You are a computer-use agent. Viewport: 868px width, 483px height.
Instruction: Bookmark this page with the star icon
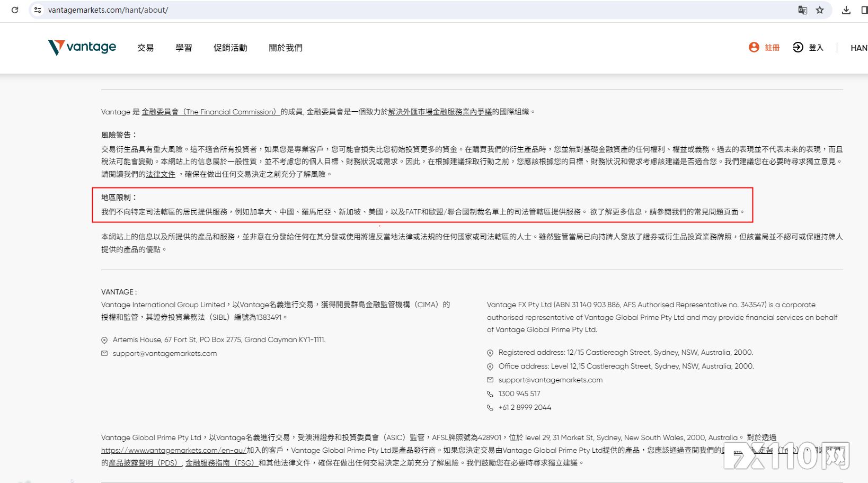[x=820, y=10]
